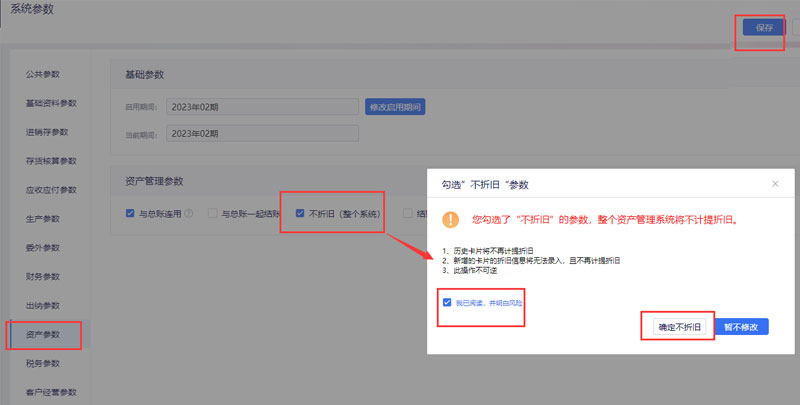Viewport: 800px width, 405px height.
Task: Select 存货核算参数 sidebar item
Action: [x=51, y=161]
